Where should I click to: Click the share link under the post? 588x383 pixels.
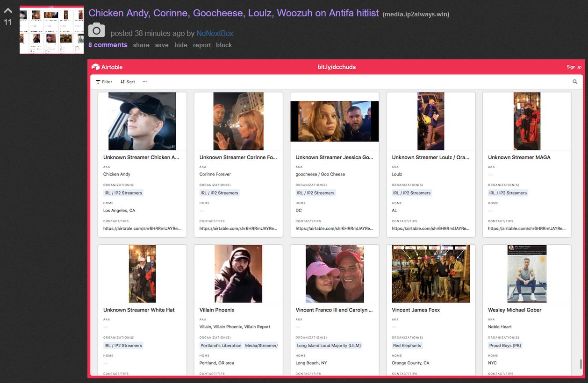pos(141,45)
